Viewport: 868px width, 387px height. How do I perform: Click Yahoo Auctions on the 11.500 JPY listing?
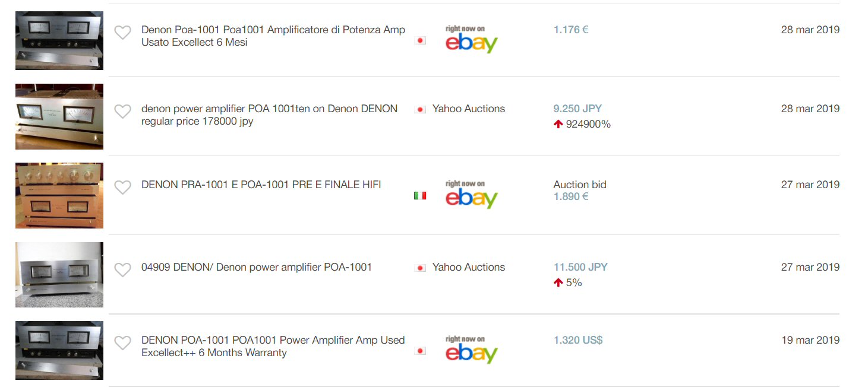pyautogui.click(x=468, y=267)
